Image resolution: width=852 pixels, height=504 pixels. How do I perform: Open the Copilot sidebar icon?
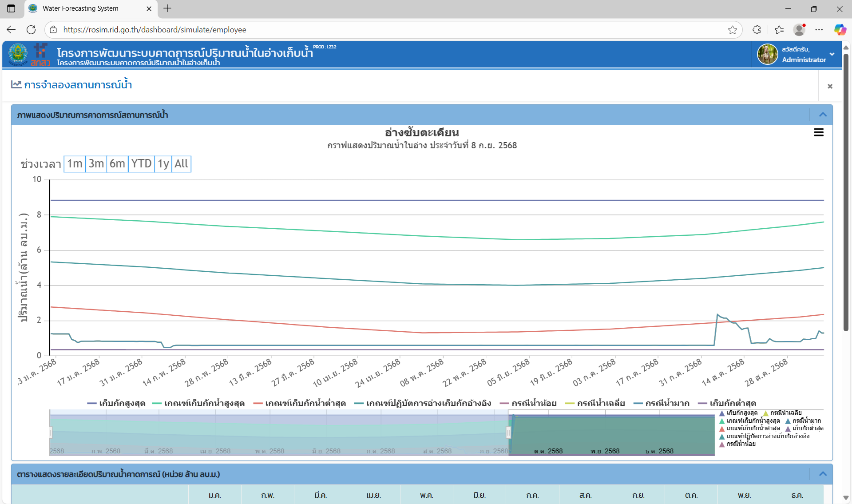click(x=840, y=30)
